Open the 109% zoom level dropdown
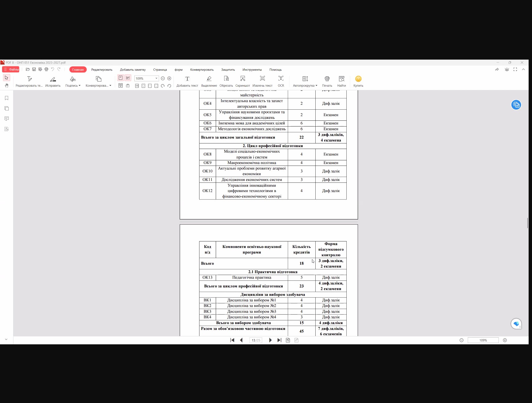The image size is (532, 403). click(x=156, y=78)
